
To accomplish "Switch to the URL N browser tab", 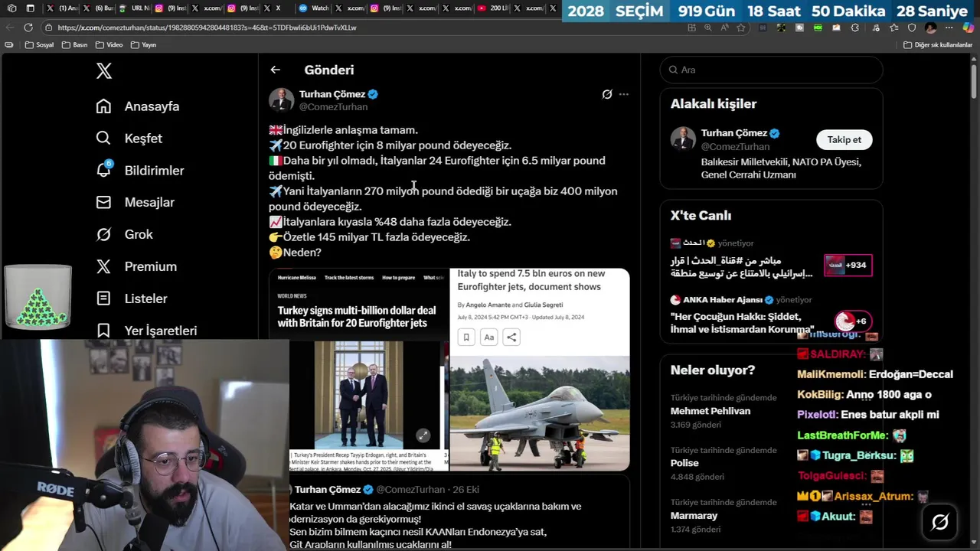I will point(134,8).
